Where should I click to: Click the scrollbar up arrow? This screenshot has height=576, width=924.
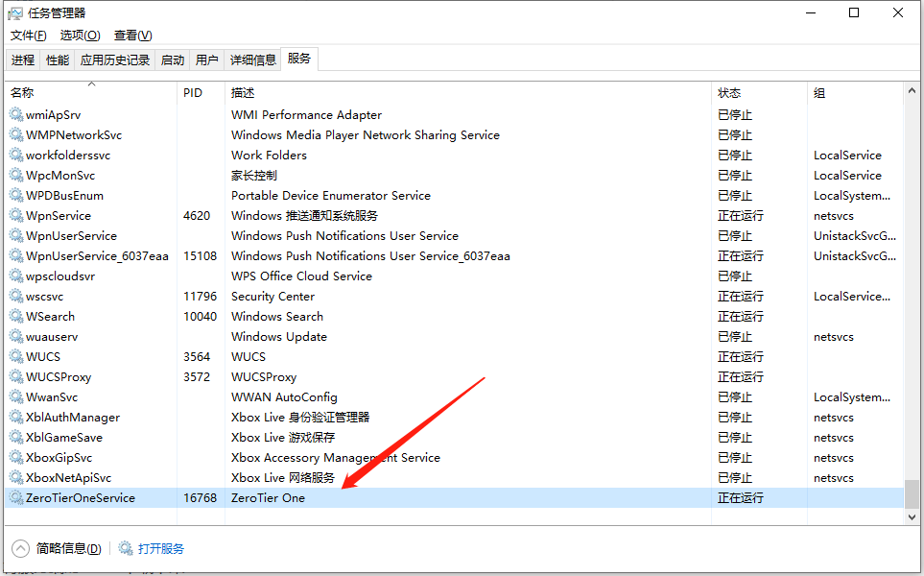pyautogui.click(x=912, y=90)
